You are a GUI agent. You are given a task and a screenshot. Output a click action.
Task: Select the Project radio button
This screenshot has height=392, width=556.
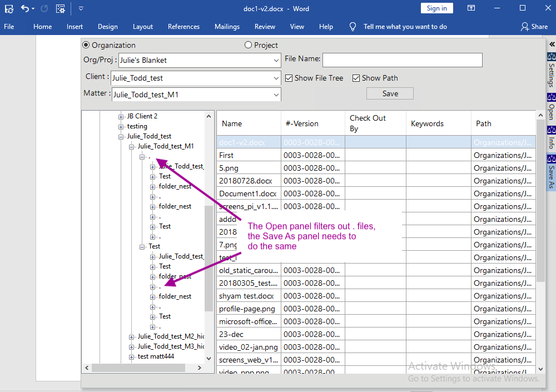click(x=248, y=45)
